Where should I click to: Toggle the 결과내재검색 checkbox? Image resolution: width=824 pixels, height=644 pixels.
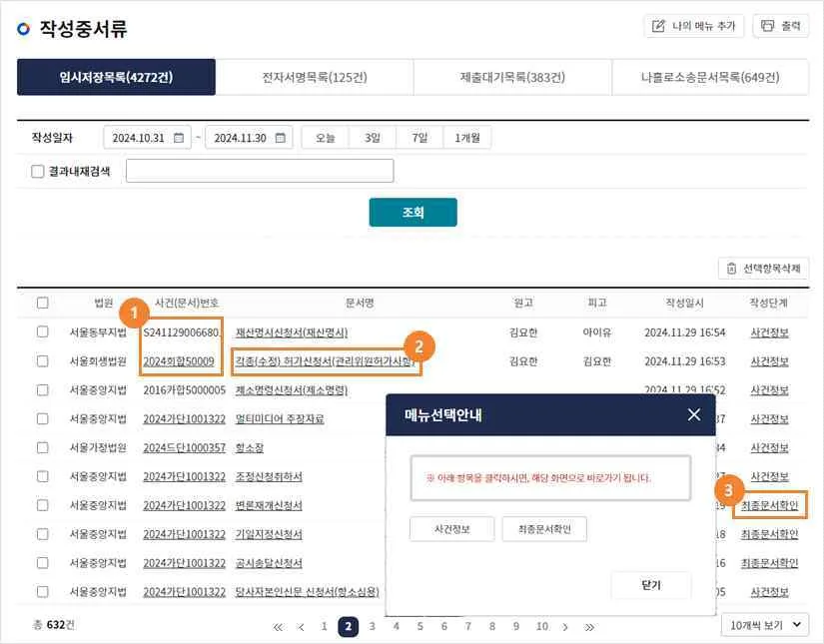click(37, 172)
